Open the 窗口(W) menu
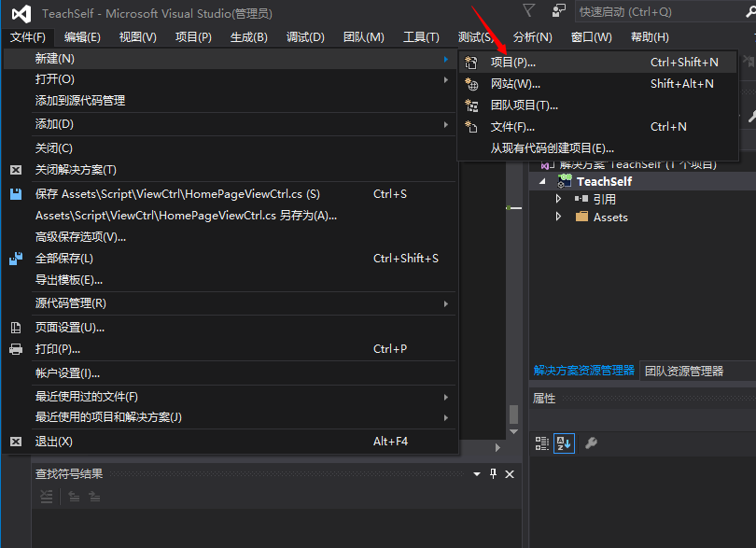This screenshot has height=548, width=756. [x=591, y=37]
